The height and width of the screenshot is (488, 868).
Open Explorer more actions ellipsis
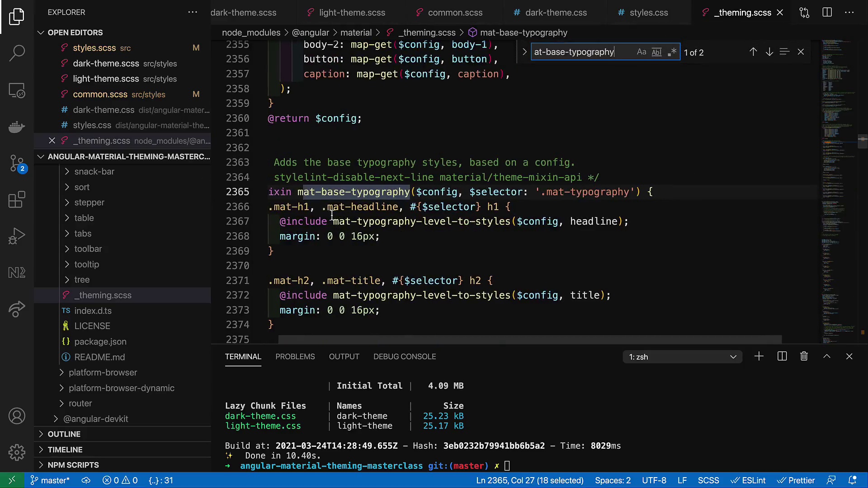pos(193,12)
